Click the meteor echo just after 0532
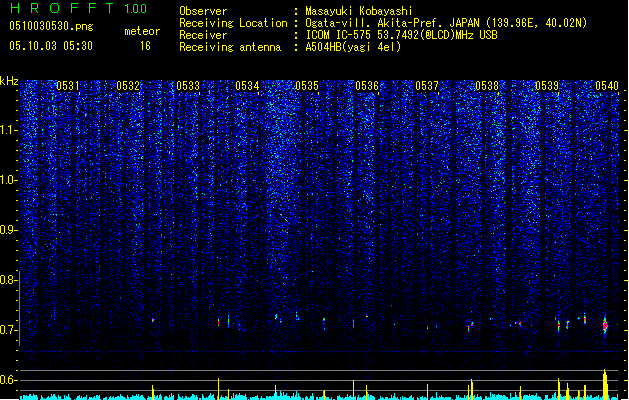Image resolution: width=629 pixels, height=400 pixels. pyautogui.click(x=153, y=320)
